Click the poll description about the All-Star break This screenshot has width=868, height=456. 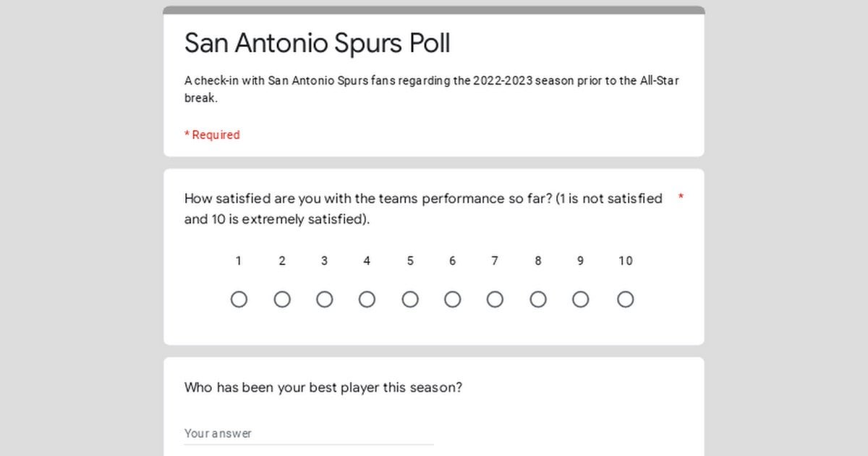431,89
